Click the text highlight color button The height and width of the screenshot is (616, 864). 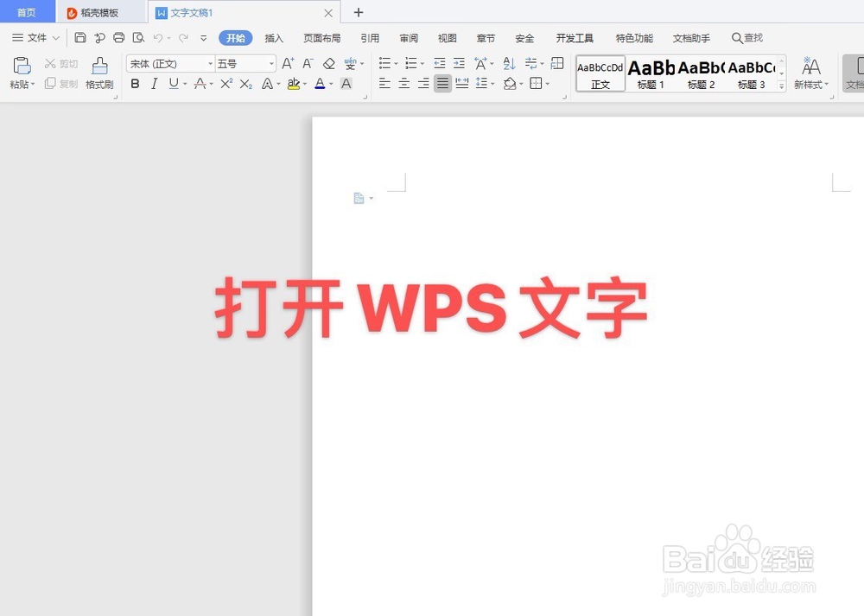(294, 84)
